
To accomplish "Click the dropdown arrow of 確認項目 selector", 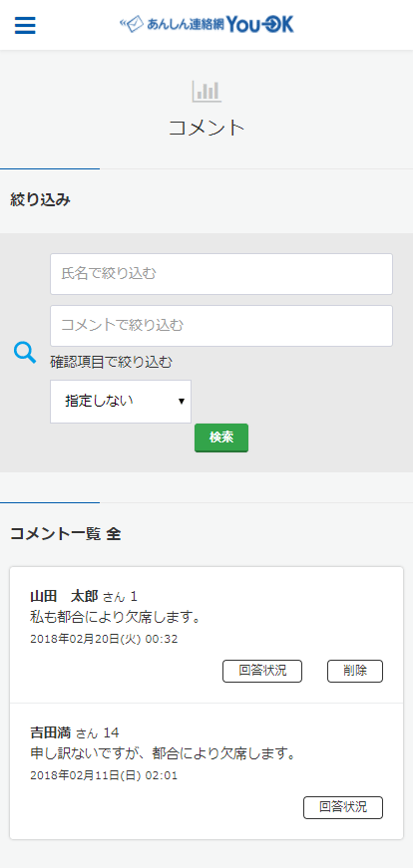I will (x=182, y=402).
